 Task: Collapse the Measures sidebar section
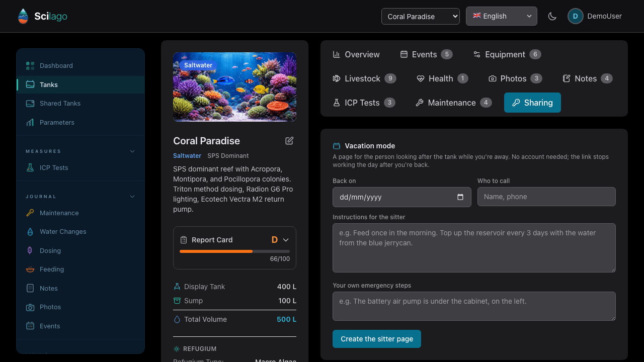point(132,151)
